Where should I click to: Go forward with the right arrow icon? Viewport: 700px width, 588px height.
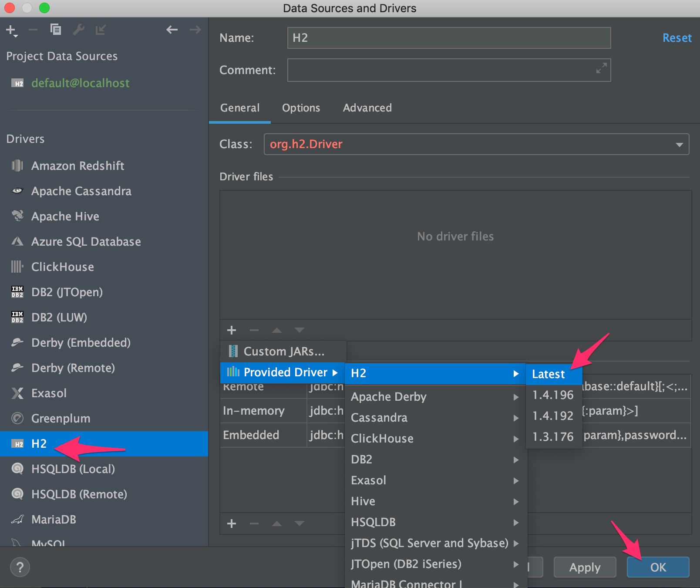[x=195, y=30]
